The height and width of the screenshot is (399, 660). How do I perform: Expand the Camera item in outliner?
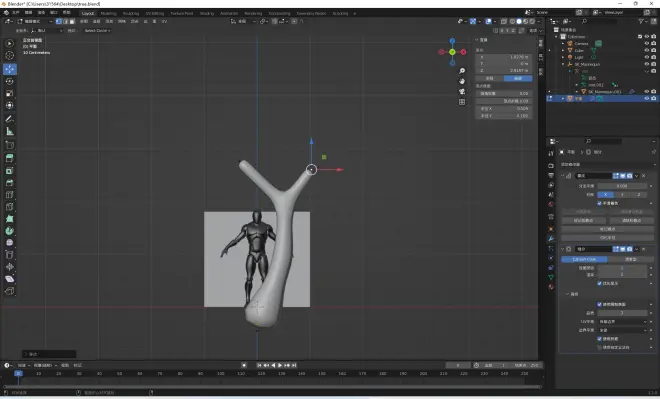563,43
